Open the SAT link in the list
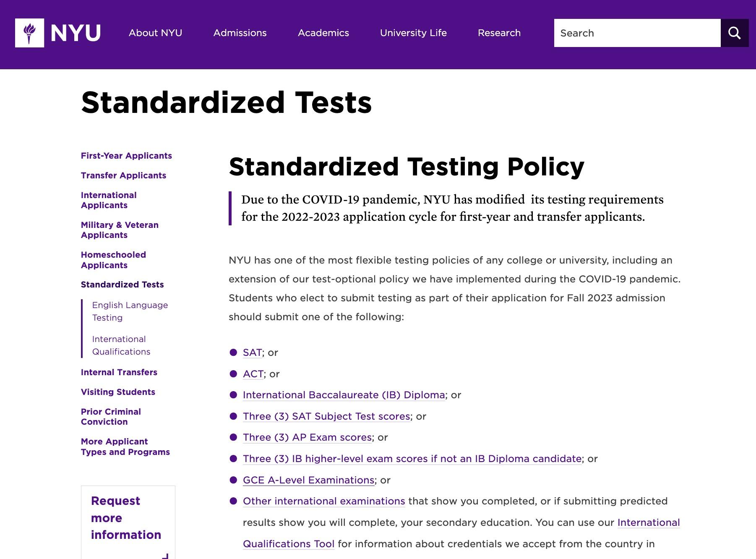This screenshot has width=756, height=559. coord(252,353)
